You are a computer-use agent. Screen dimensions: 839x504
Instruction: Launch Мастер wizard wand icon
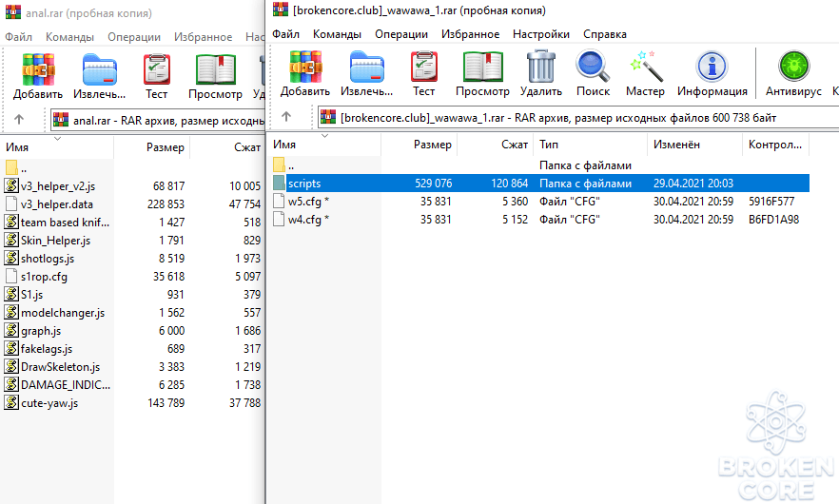[x=645, y=67]
